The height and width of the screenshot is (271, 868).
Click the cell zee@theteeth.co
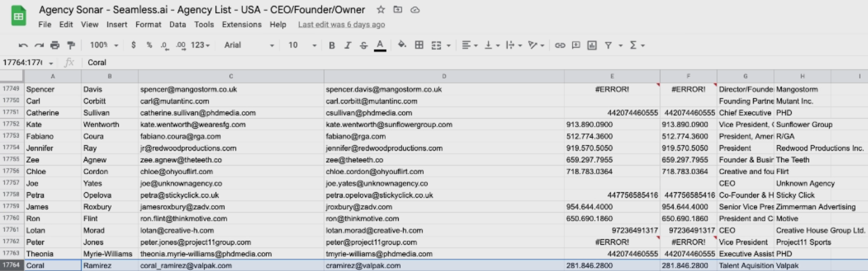click(444, 160)
